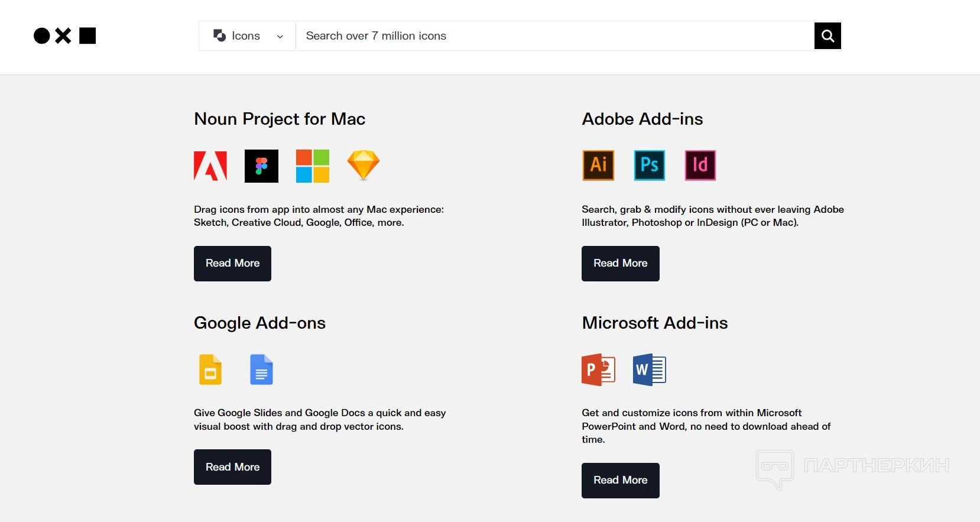Click the Sketch diamond icon
The image size is (980, 522).
coord(364,165)
